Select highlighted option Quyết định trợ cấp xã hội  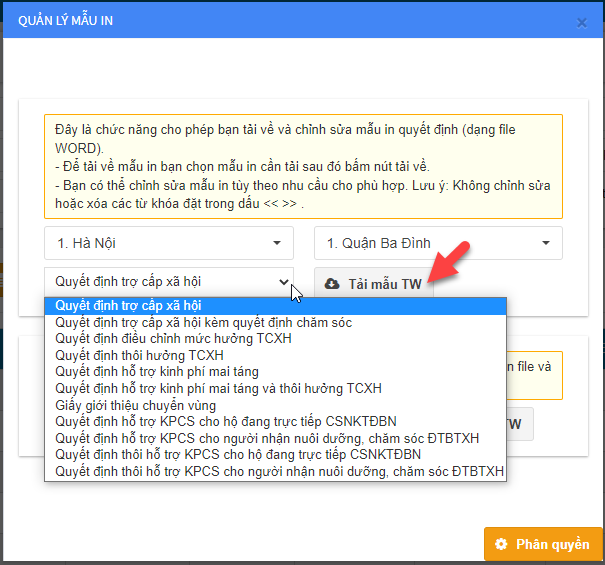coord(129,306)
